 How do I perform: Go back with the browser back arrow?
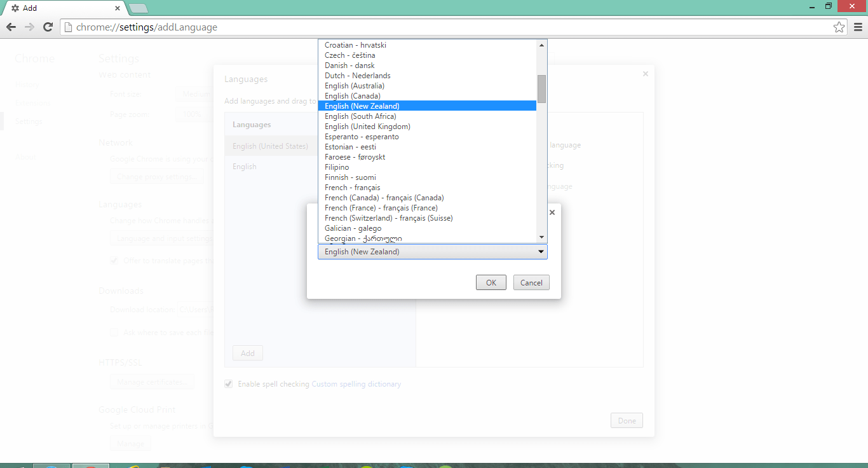(11, 27)
